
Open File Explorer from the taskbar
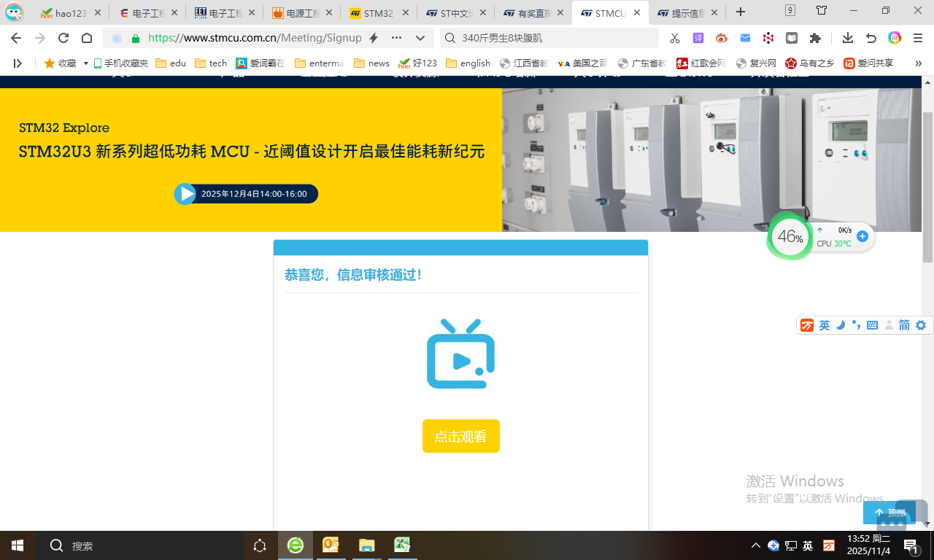[x=366, y=545]
